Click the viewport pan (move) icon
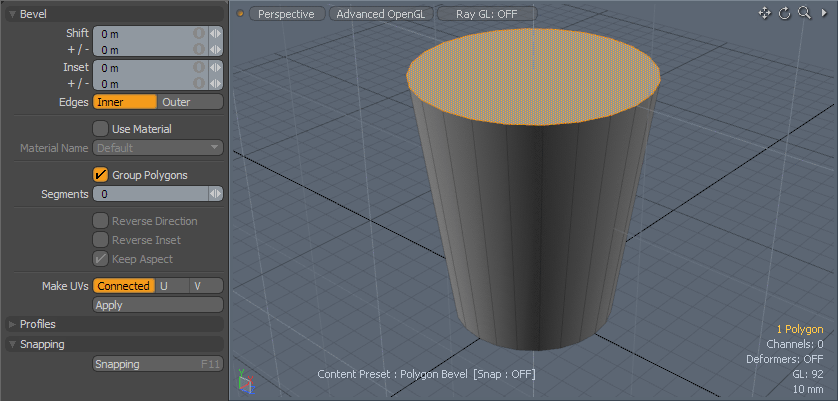 click(x=765, y=13)
